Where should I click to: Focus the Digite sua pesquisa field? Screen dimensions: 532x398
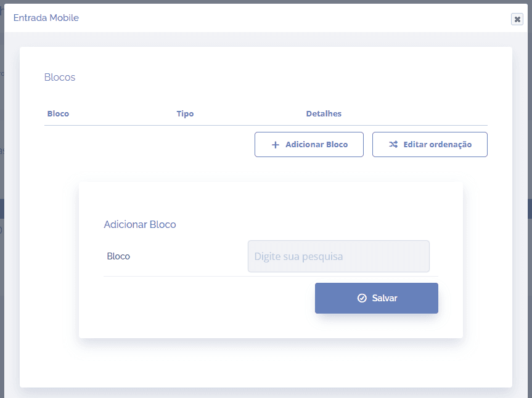point(338,256)
